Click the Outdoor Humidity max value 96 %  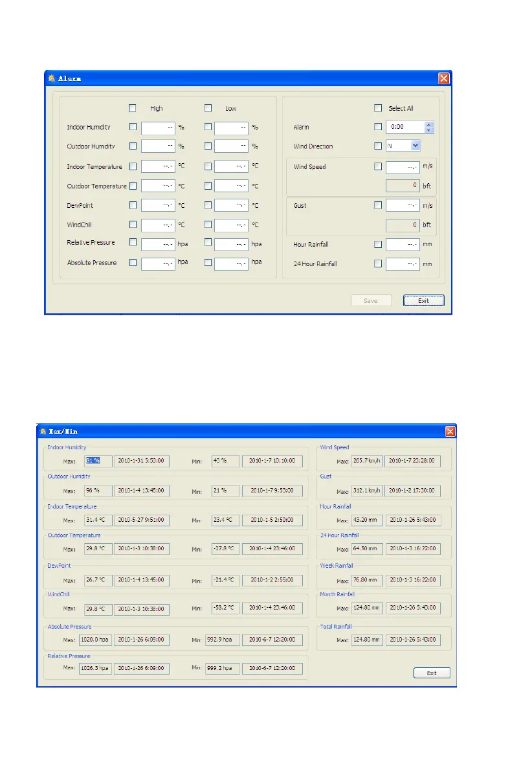click(98, 491)
